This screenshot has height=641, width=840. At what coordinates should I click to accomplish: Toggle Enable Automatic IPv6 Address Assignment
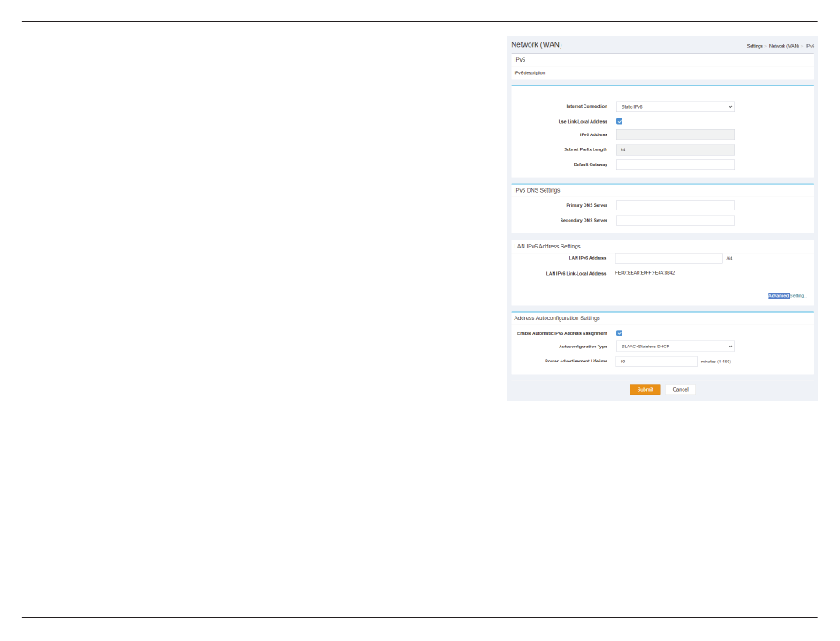[619, 333]
